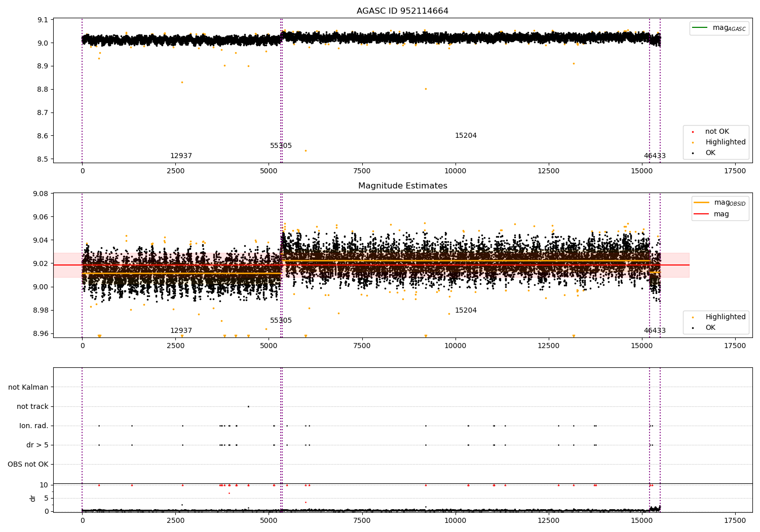The width and height of the screenshot is (760, 532).
Task: Click the 'not Kalman' row label
Action: tap(28, 387)
